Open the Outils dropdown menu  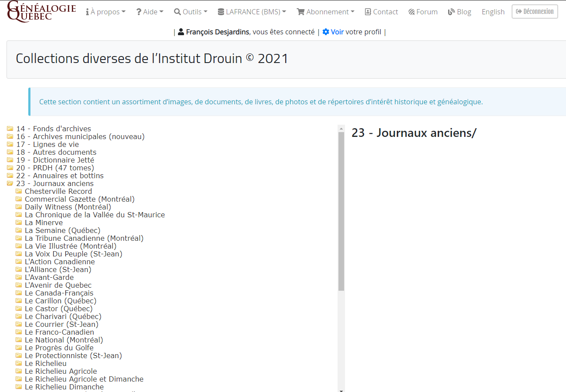[191, 12]
